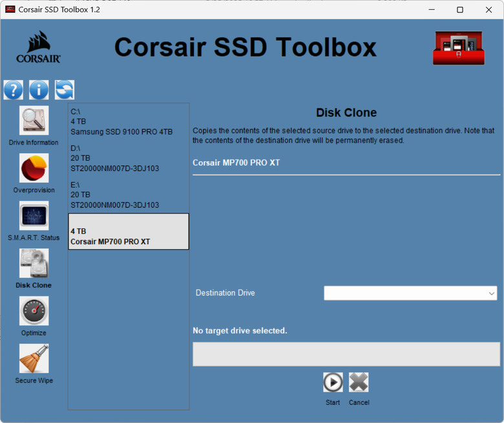The image size is (504, 423).
Task: Minimize the Corsair SSD Toolbox window
Action: pyautogui.click(x=432, y=10)
